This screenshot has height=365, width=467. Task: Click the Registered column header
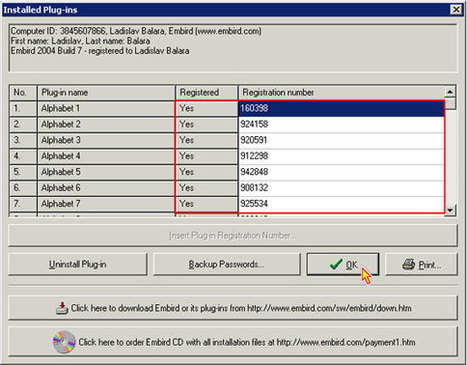(207, 92)
